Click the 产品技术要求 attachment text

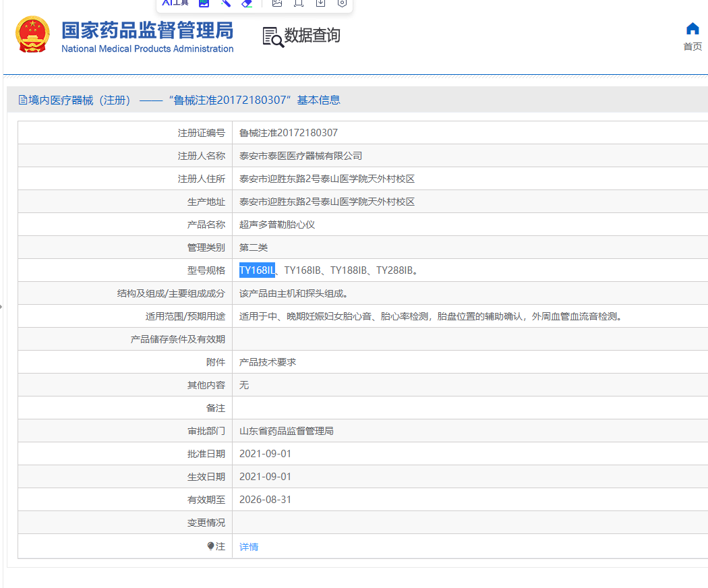tap(267, 362)
